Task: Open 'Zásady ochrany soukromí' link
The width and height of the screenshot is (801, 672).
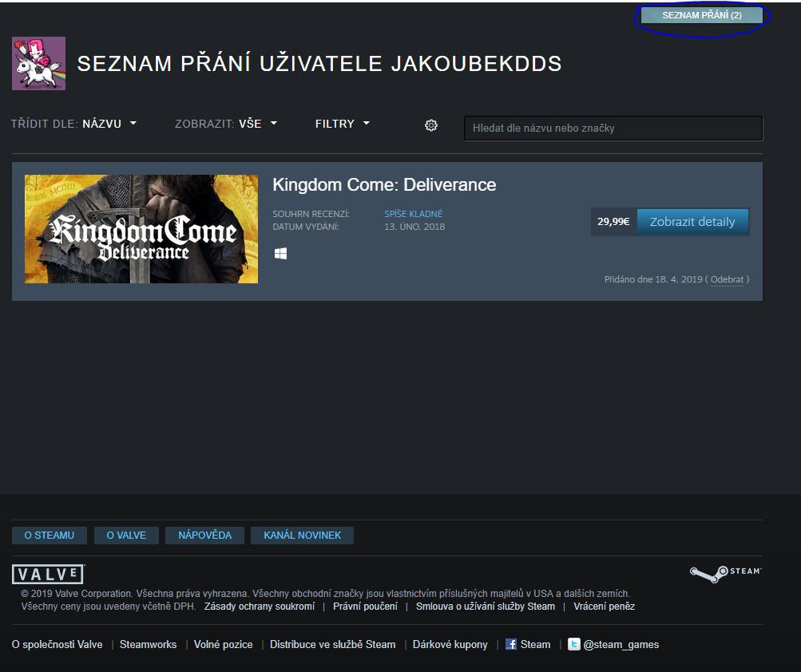Action: pos(260,606)
